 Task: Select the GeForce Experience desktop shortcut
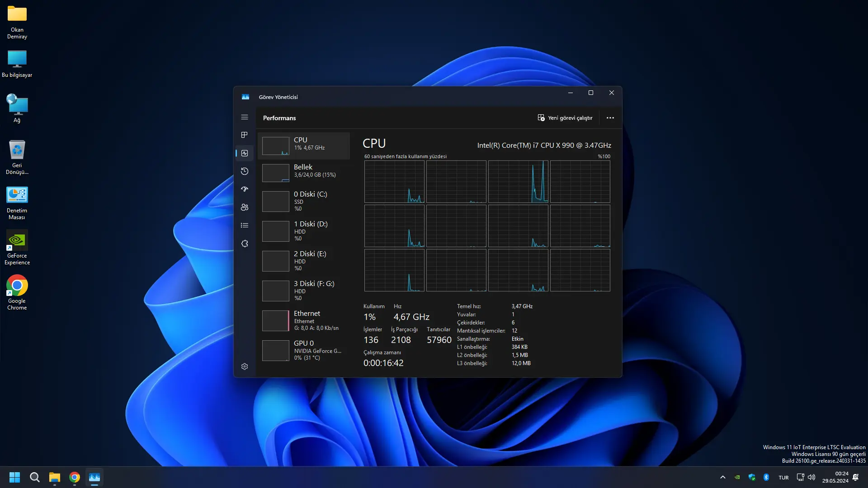(x=17, y=248)
